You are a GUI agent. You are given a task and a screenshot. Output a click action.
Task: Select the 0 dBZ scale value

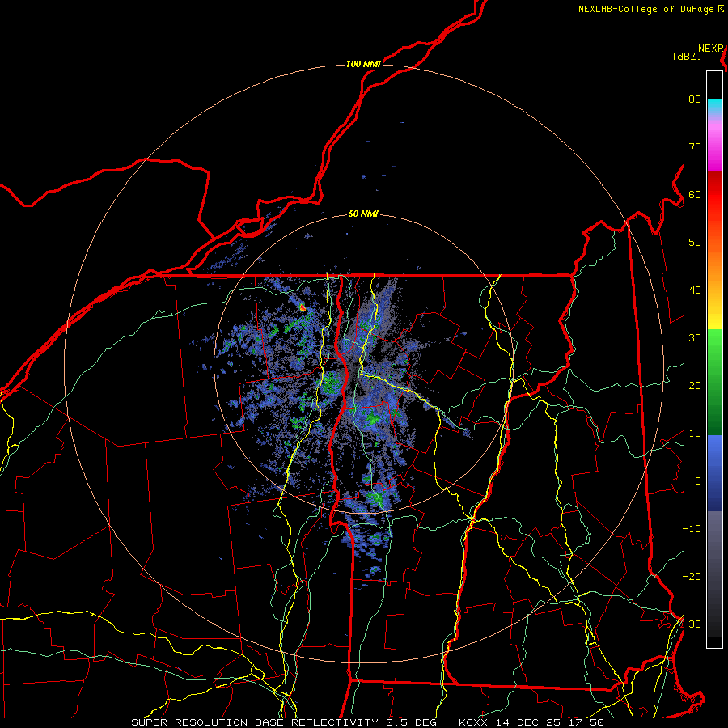[x=697, y=481]
